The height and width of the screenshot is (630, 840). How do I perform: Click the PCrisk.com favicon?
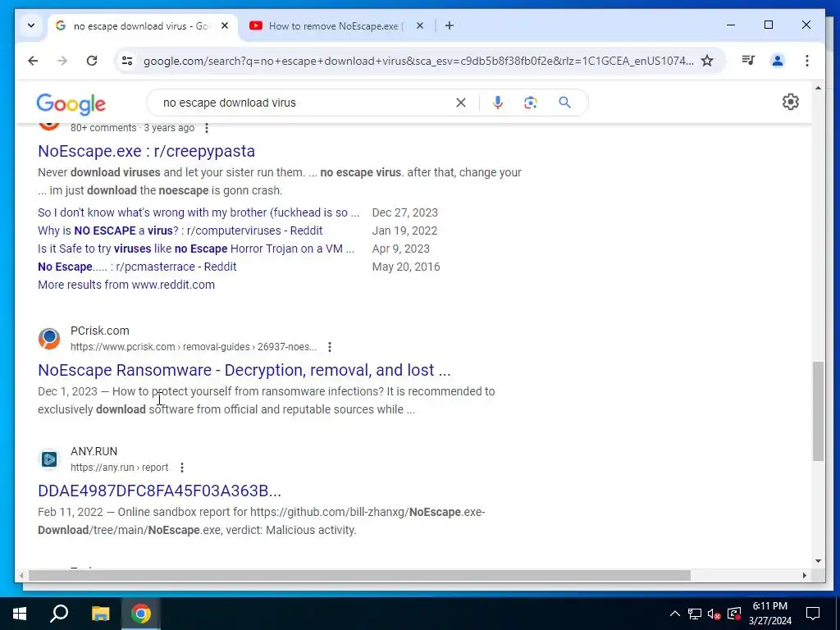49,339
